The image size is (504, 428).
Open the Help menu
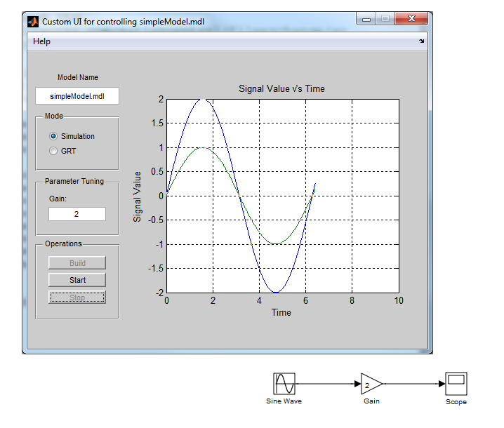point(41,41)
